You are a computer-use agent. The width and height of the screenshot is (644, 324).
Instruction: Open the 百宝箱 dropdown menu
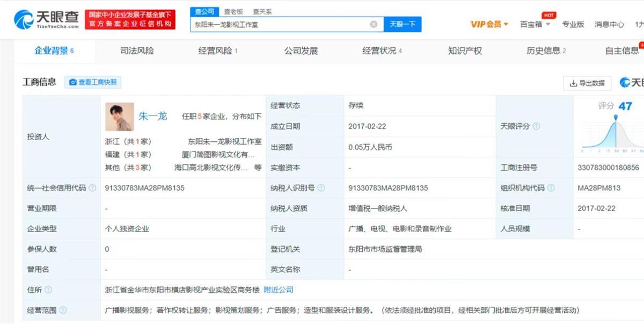coord(535,24)
